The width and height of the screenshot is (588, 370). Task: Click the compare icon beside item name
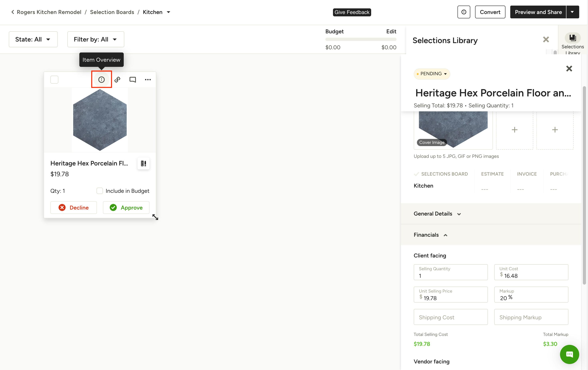pos(143,163)
